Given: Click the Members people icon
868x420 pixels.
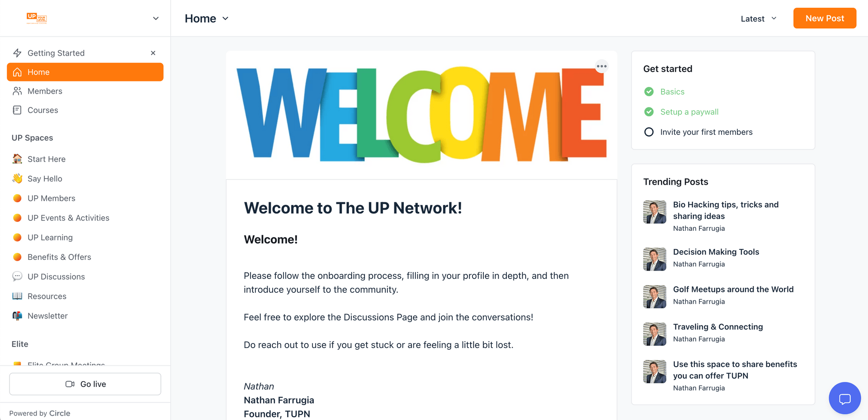Looking at the screenshot, I should 17,91.
